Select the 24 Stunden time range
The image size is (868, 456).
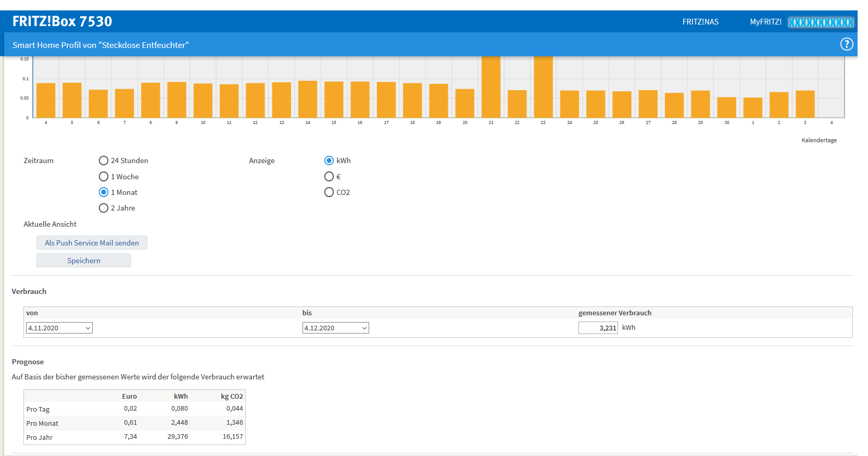(104, 161)
